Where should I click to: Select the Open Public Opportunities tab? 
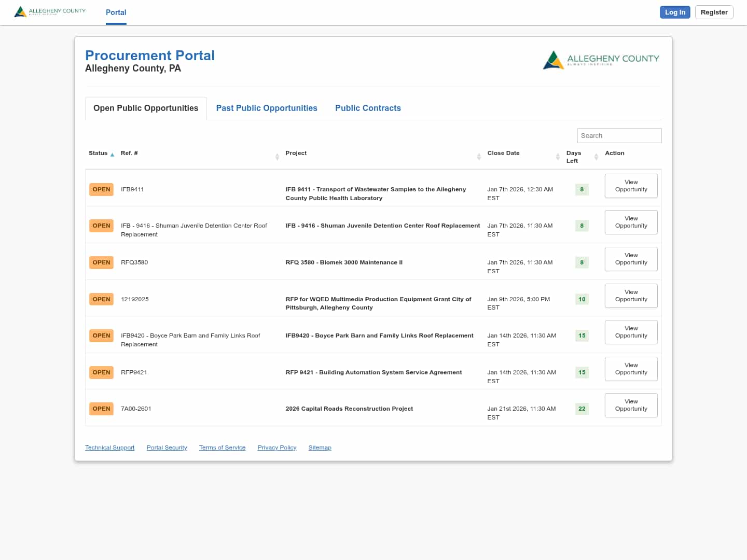point(146,108)
